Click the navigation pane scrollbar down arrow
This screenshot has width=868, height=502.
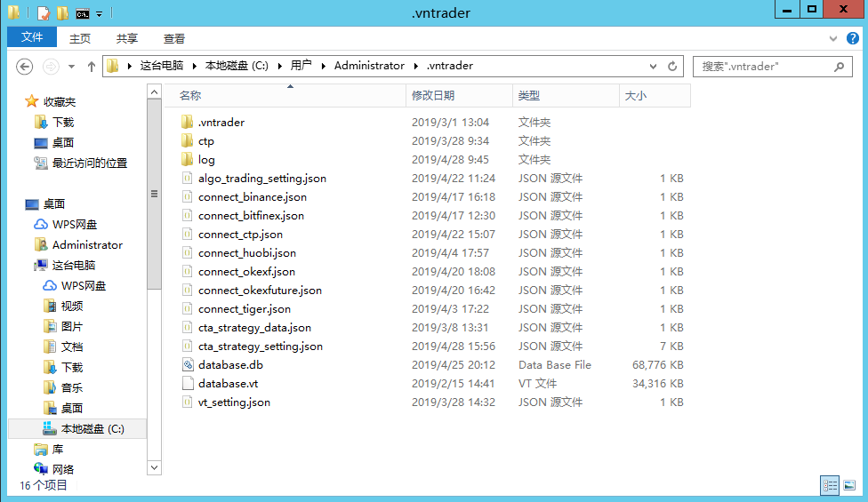(x=154, y=466)
